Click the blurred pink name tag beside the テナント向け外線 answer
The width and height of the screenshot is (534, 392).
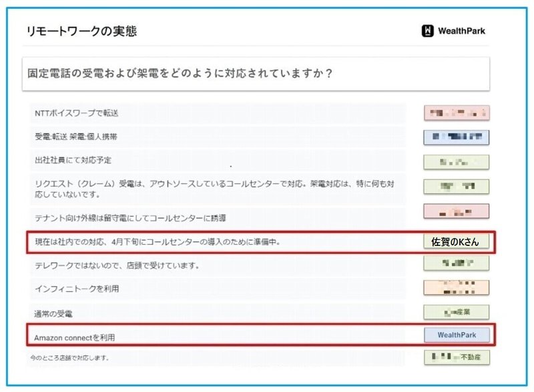(457, 211)
